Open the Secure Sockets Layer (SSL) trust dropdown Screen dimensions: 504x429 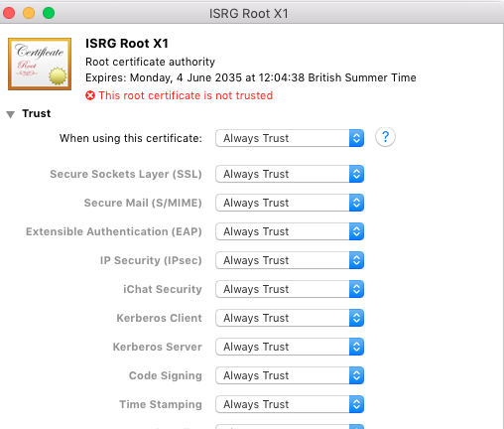coord(290,174)
